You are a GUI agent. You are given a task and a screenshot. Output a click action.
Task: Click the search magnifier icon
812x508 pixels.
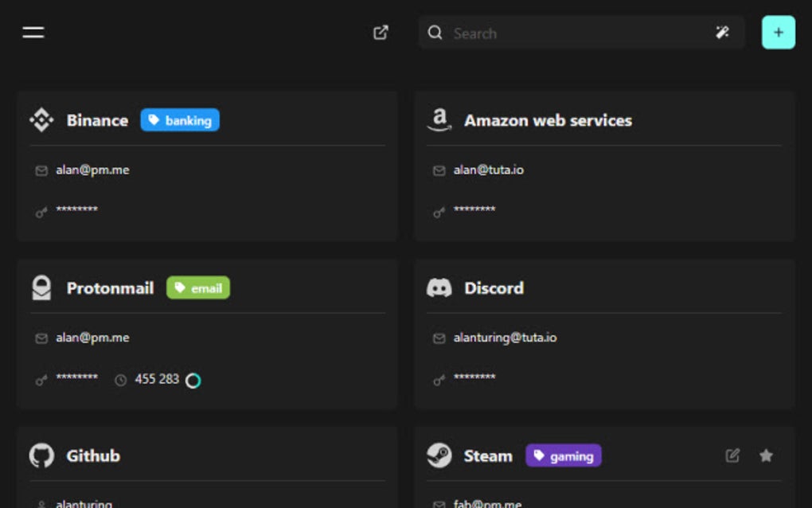point(435,33)
